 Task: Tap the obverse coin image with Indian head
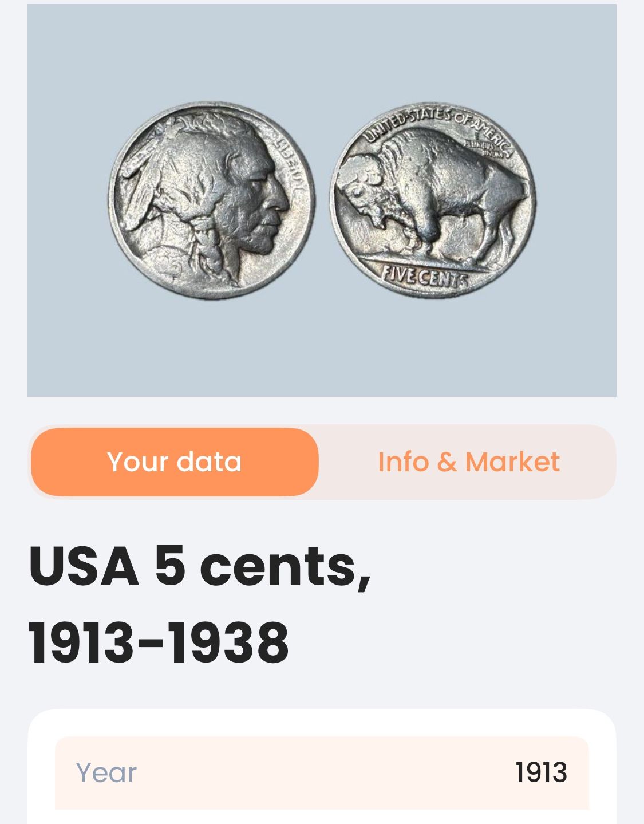tap(211, 201)
